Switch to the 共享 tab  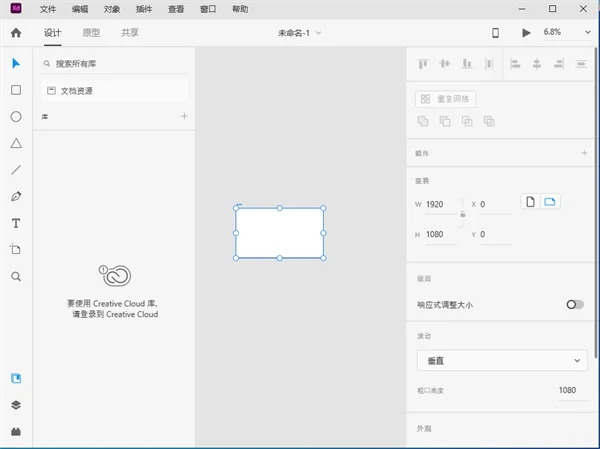(130, 33)
